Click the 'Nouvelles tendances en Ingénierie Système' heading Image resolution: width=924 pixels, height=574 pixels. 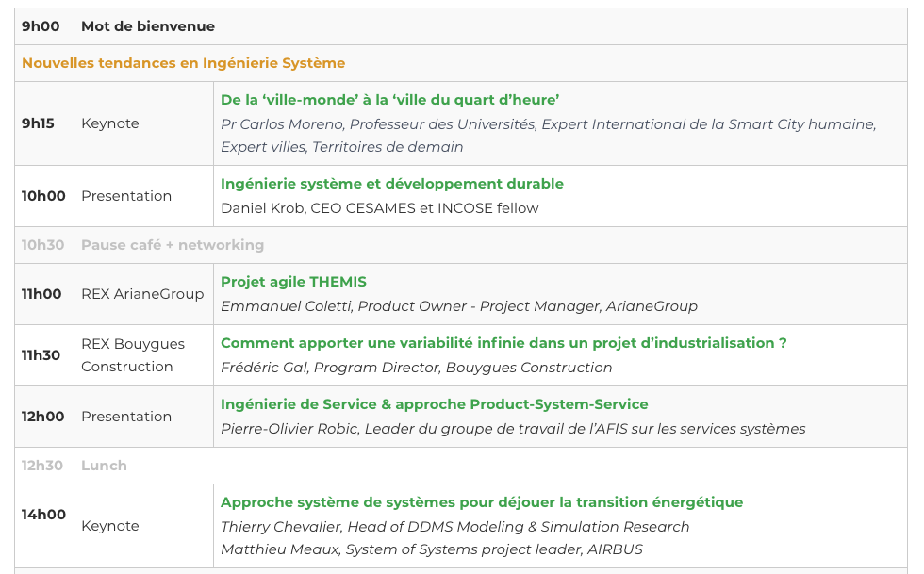pyautogui.click(x=183, y=63)
